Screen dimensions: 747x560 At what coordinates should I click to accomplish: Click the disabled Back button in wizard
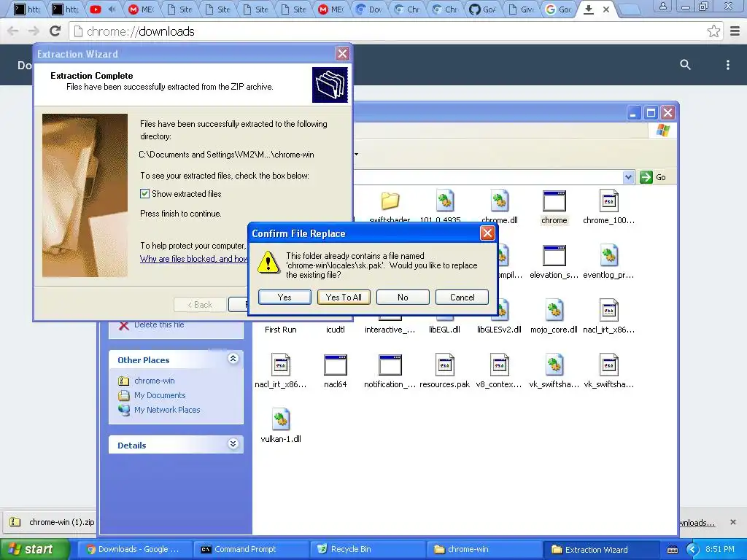pyautogui.click(x=200, y=305)
